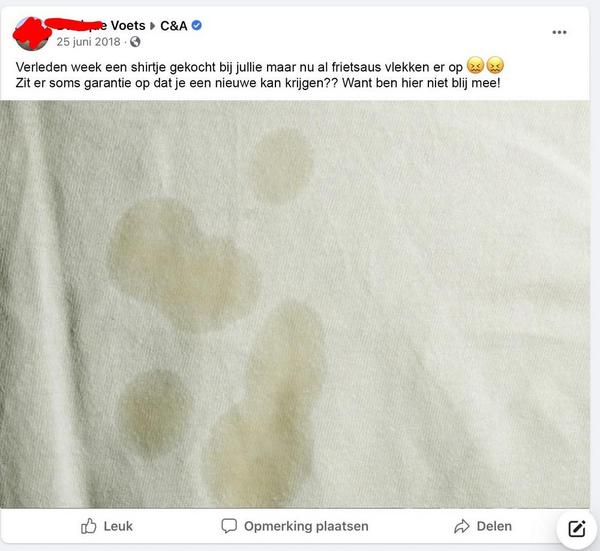
Task: Click the second frustrated emoji in the post
Action: pos(495,66)
